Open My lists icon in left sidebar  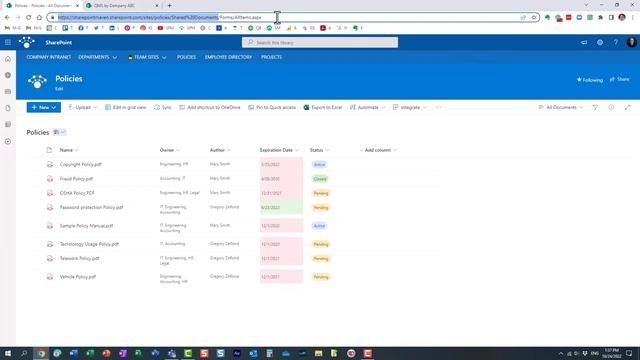click(x=8, y=124)
